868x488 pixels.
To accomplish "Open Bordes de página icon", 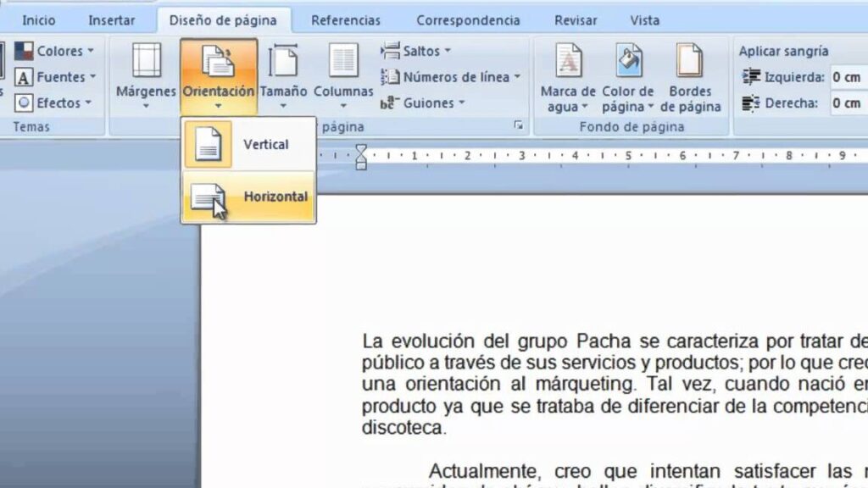I will [x=689, y=60].
